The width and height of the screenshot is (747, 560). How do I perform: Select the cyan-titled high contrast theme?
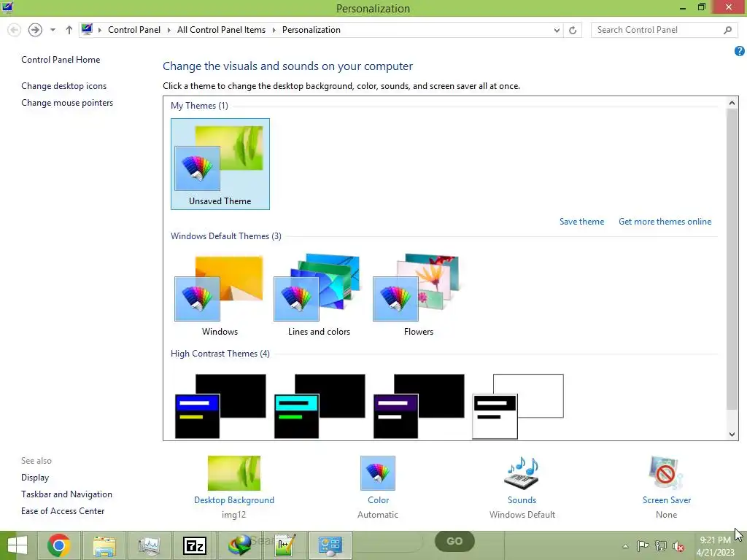[x=320, y=406]
